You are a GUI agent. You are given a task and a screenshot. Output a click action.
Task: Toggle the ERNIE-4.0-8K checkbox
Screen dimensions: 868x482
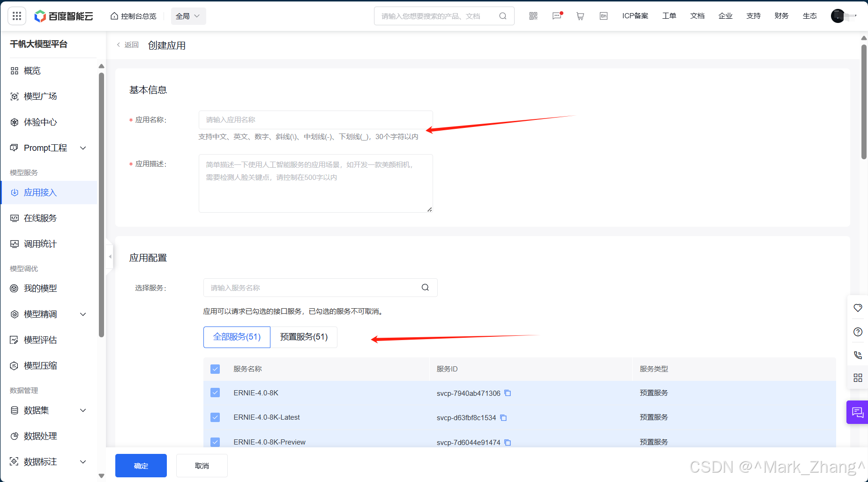click(x=215, y=393)
